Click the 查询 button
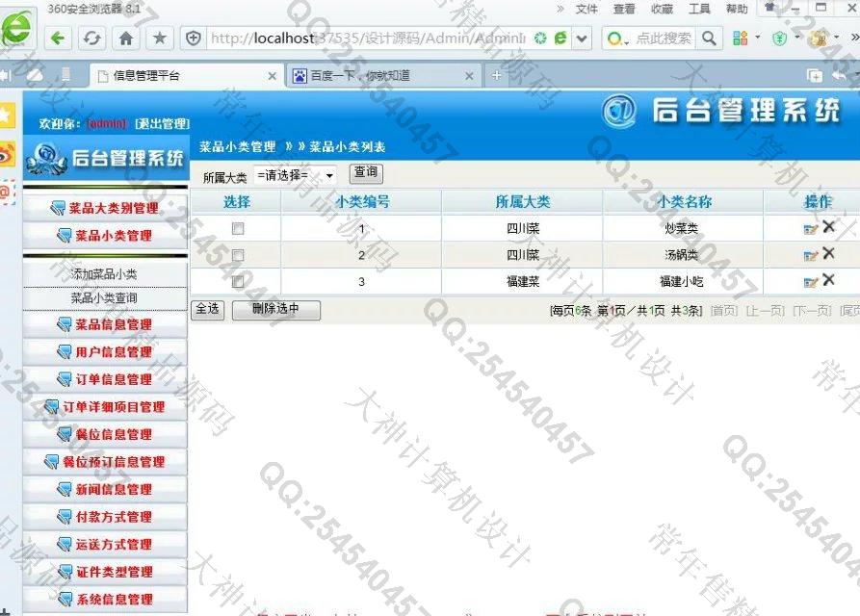Viewport: 860px width, 616px height. [x=365, y=173]
